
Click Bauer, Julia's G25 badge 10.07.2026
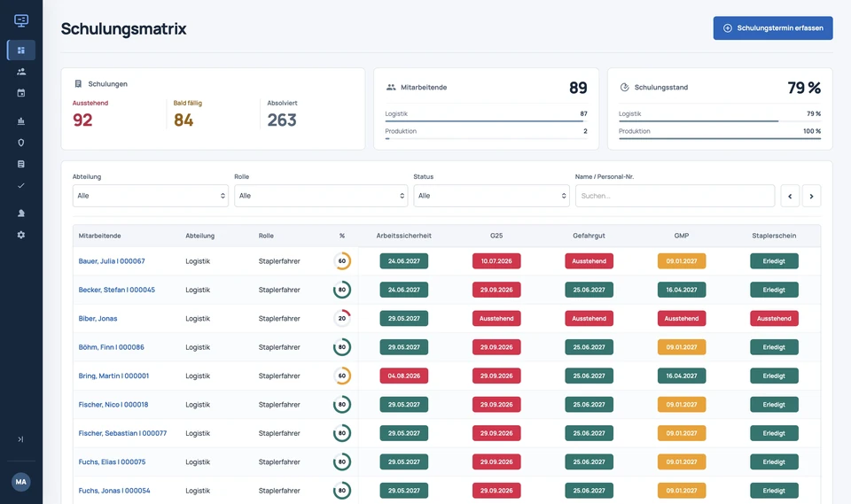click(x=496, y=261)
